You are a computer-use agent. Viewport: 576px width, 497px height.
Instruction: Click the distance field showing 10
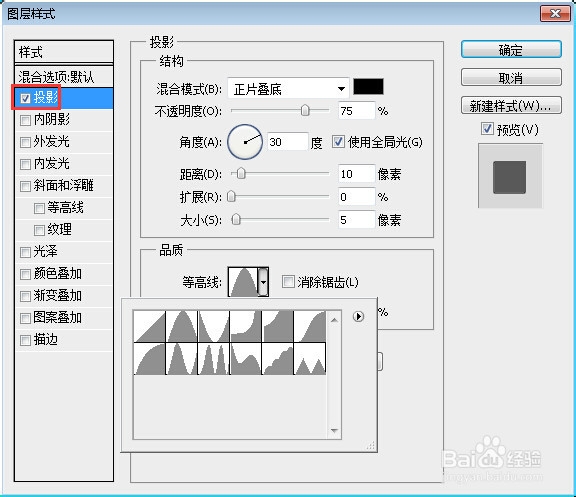[x=356, y=174]
